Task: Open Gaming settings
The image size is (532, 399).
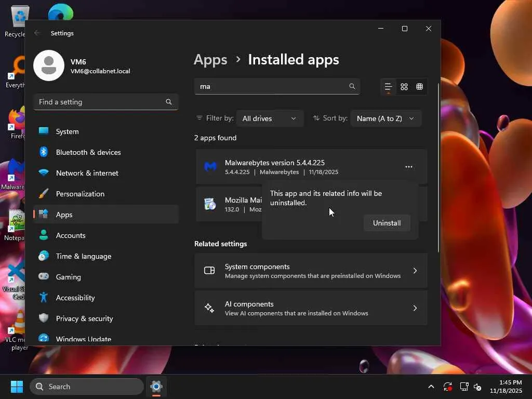Action: (x=106, y=277)
